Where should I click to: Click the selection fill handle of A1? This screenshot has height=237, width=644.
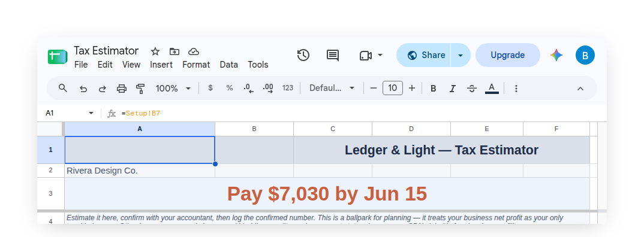[x=215, y=163]
